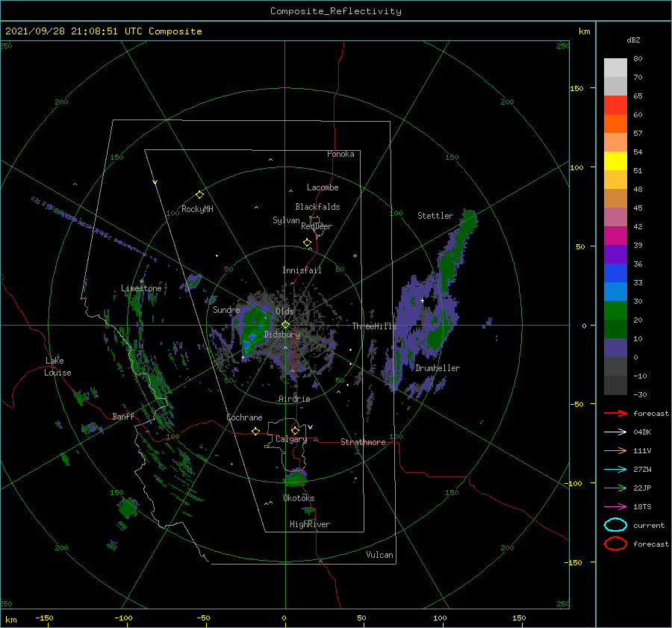This screenshot has height=628, width=672.
Task: Click the Drumheller label
Action: tap(438, 368)
